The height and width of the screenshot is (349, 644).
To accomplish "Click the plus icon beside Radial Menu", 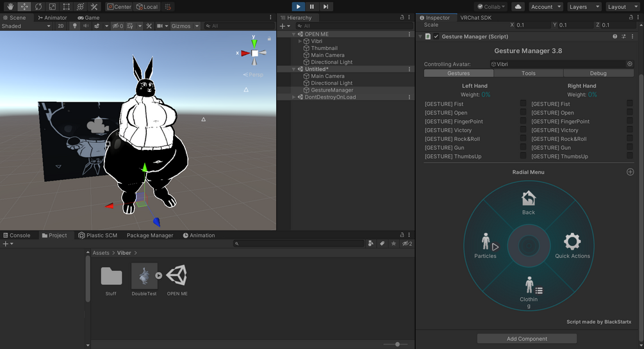I will coord(630,172).
